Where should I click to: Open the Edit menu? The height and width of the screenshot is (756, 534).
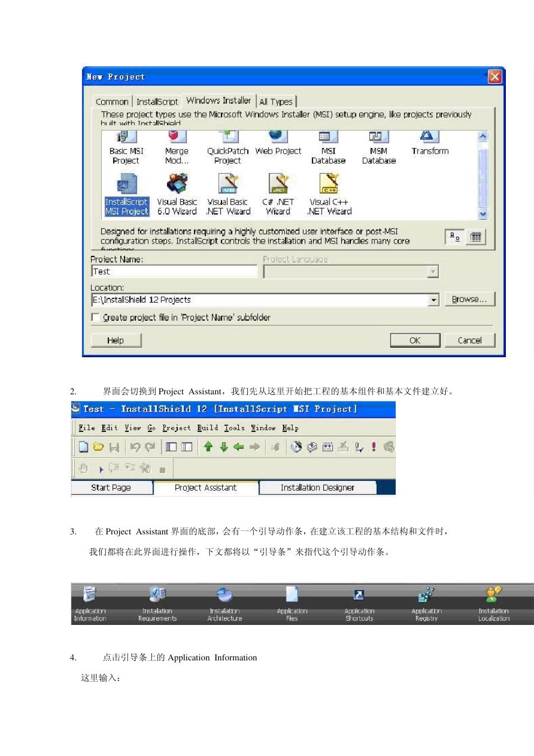(110, 428)
